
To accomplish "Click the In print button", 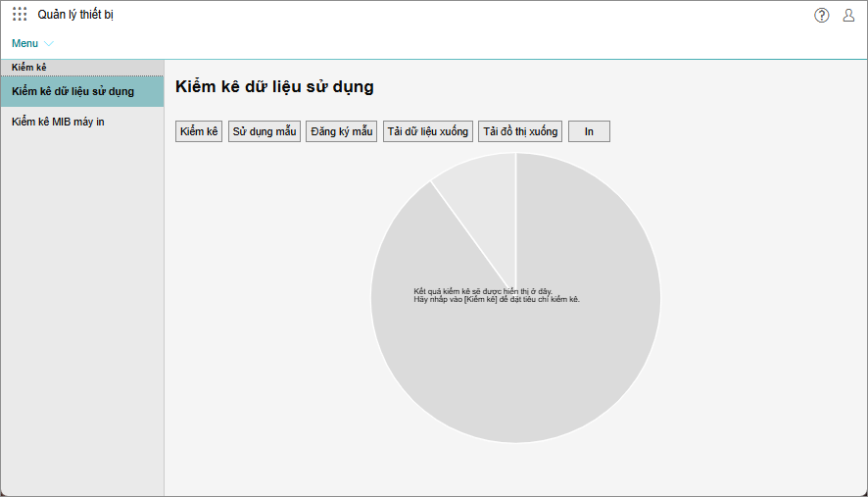I will (x=589, y=131).
